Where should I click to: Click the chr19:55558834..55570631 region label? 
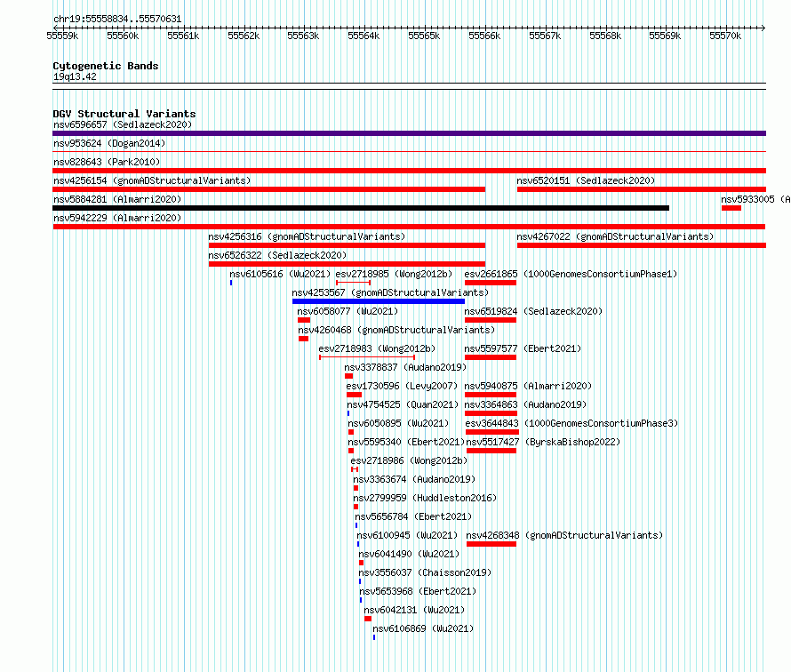117,19
